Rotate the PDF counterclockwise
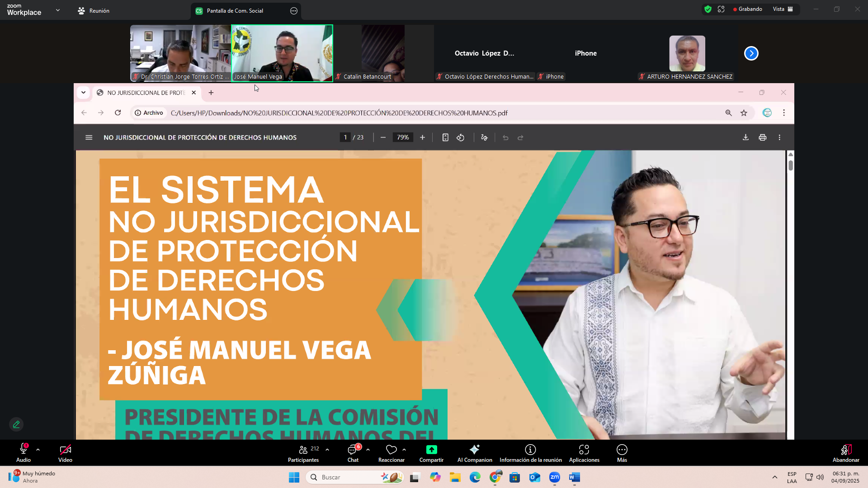The image size is (868, 488). (x=460, y=137)
